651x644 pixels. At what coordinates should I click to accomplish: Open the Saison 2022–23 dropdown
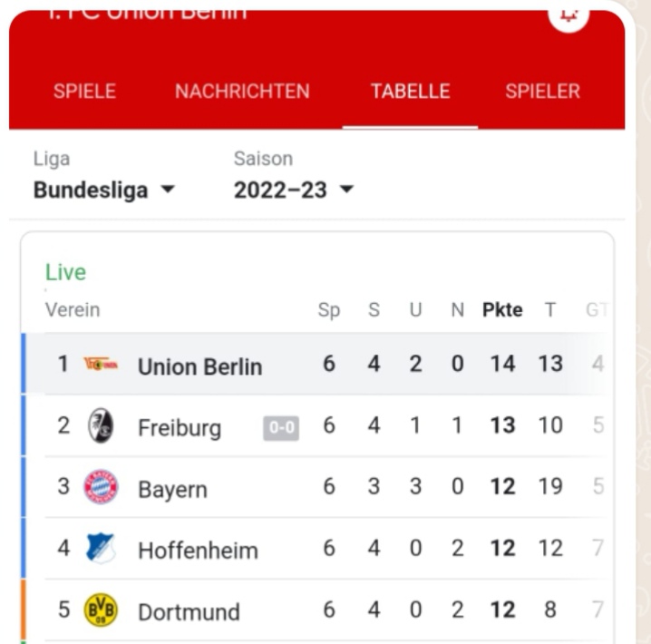[x=293, y=190]
